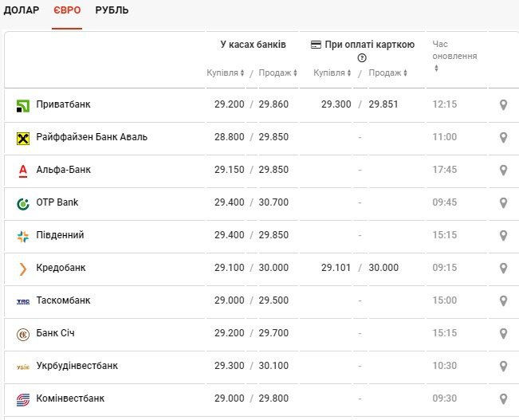Switch to the РУБЛЬ tab
Viewport: 519px width, 420px height.
(112, 10)
